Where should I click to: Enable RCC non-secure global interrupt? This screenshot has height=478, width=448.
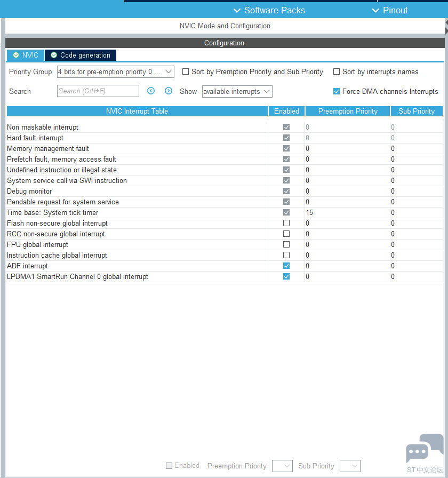[286, 234]
